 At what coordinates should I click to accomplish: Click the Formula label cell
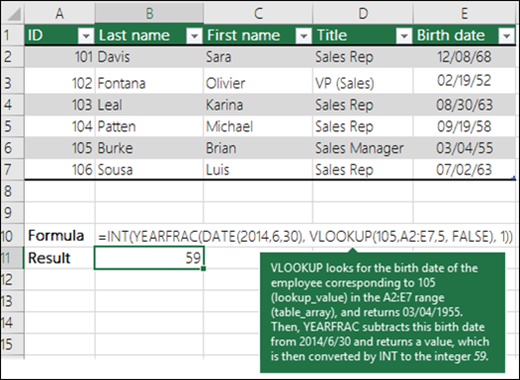(60, 235)
